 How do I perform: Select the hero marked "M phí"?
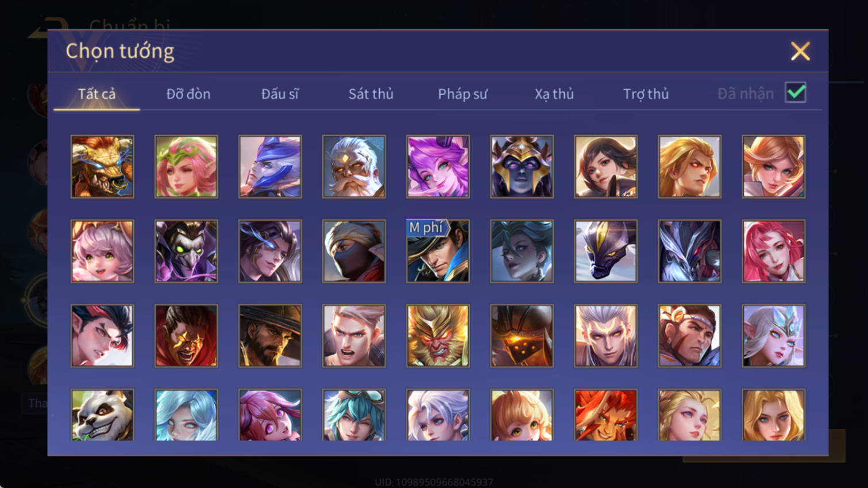(438, 251)
